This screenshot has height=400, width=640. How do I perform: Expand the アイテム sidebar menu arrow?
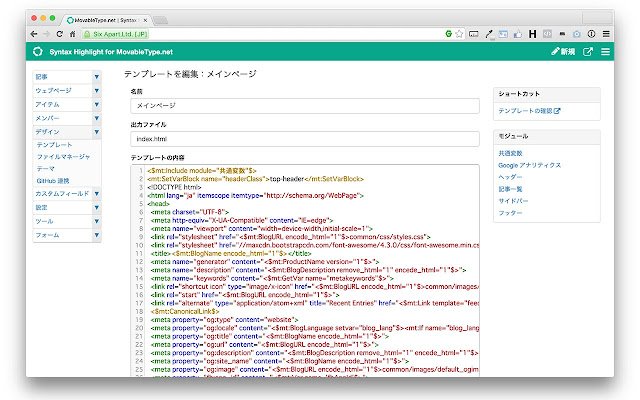coord(96,104)
